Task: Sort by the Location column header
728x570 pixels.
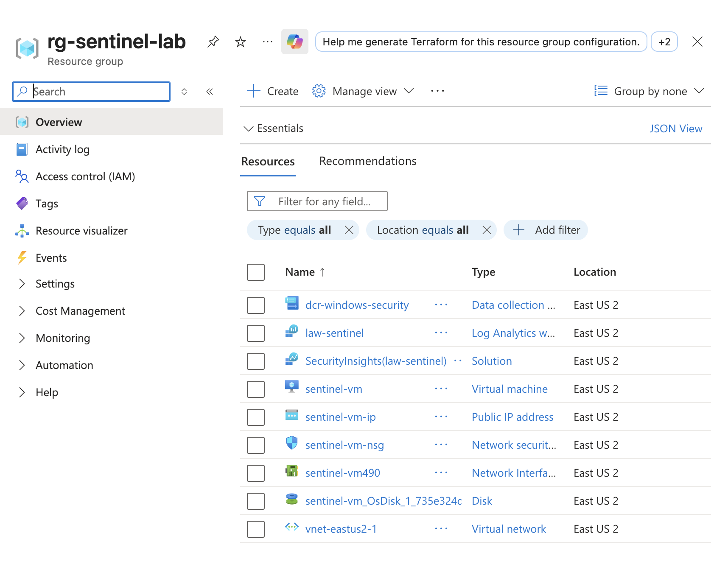Action: pos(595,272)
